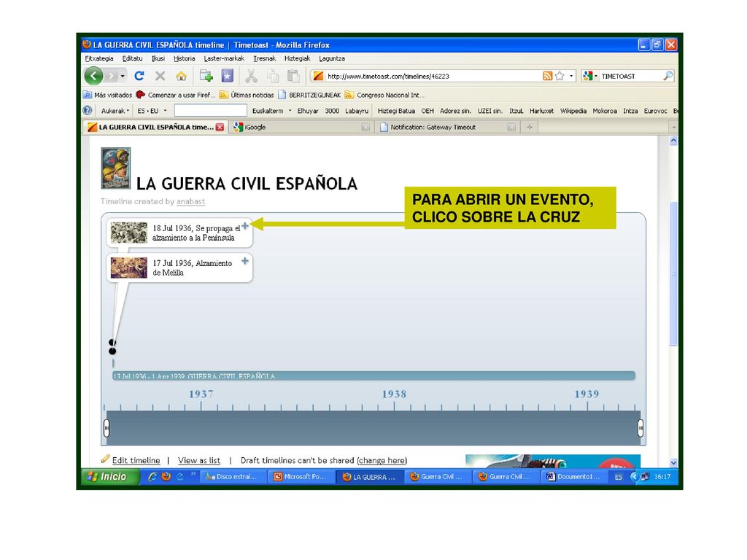Viewport: 747px width, 560px height.
Task: Click the 17 Jul 1936 Alzamiento de Melilla thumbnail
Action: click(128, 268)
